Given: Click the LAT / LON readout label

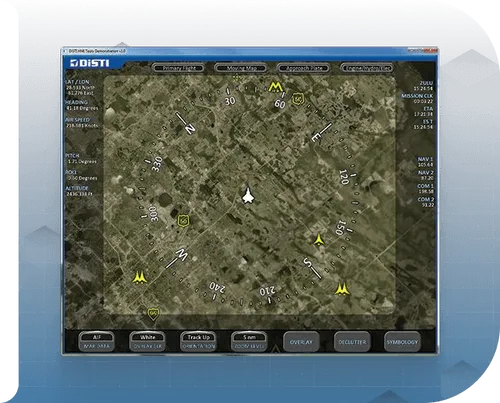Looking at the screenshot, I should (x=78, y=82).
